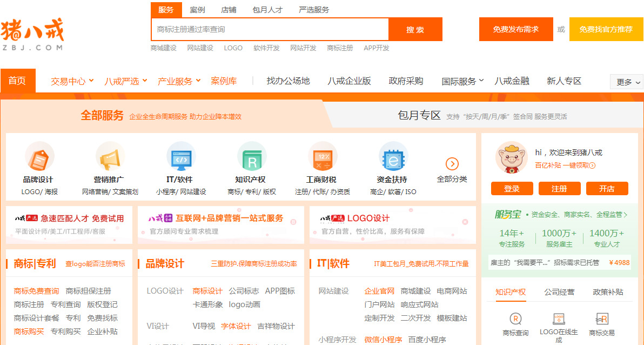This screenshot has width=644, height=345.
Task: Click the 百亿补贴 一键领取 link
Action: [565, 165]
